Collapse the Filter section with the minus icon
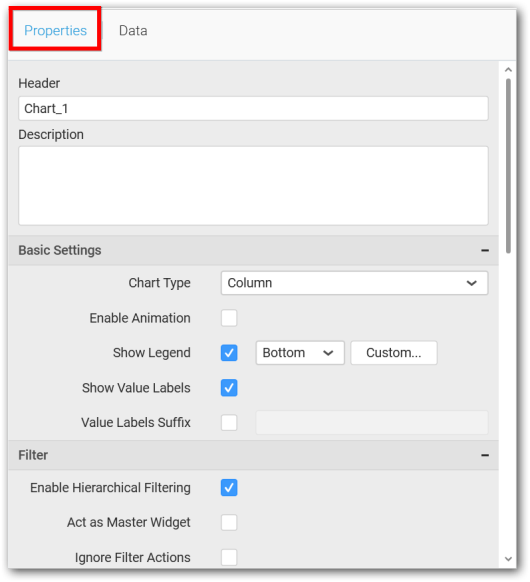Viewport: 530px width, 582px height. pyautogui.click(x=485, y=455)
